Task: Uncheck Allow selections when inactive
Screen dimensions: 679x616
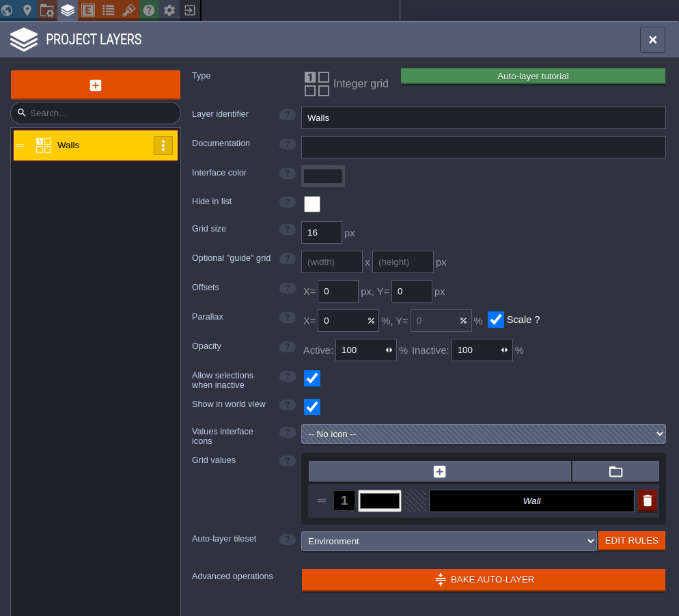Action: (312, 378)
